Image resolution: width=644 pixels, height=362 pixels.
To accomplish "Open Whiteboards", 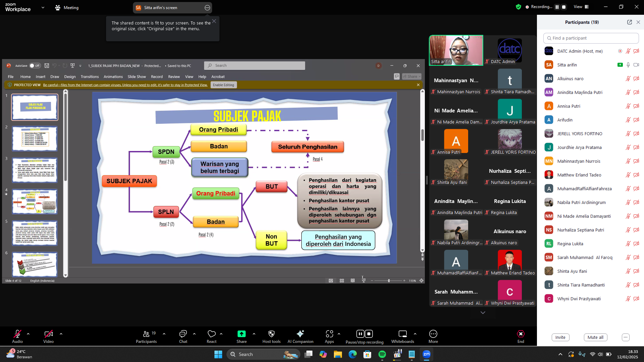I will pyautogui.click(x=402, y=334).
